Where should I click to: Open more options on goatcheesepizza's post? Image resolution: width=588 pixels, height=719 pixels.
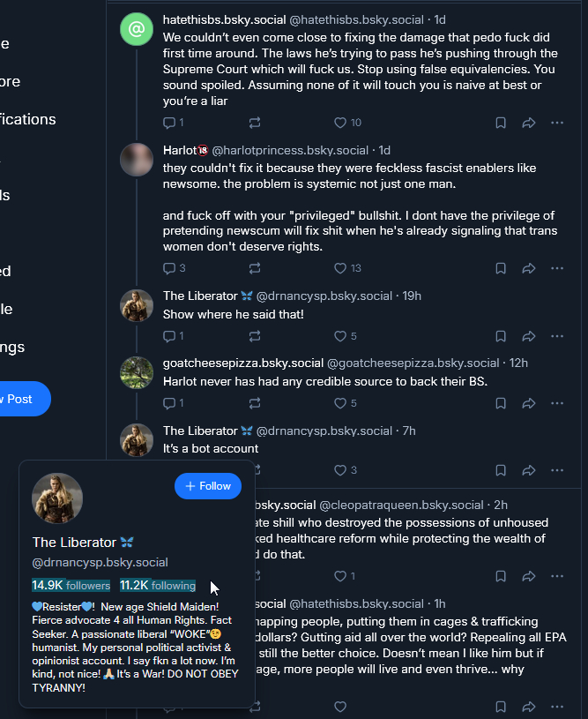(557, 403)
